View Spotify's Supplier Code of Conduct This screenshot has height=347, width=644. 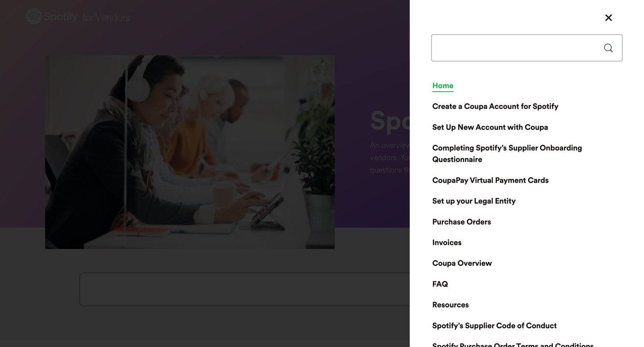[x=494, y=326]
